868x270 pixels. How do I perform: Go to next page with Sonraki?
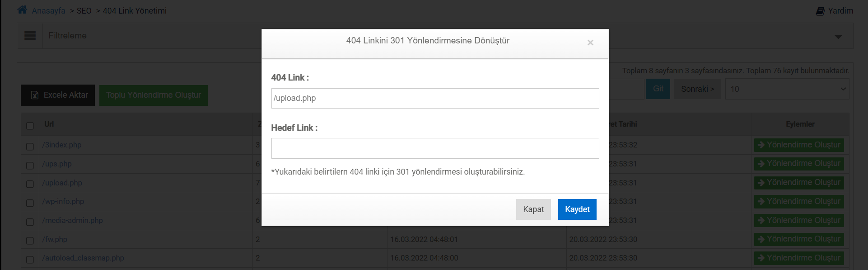pos(698,89)
